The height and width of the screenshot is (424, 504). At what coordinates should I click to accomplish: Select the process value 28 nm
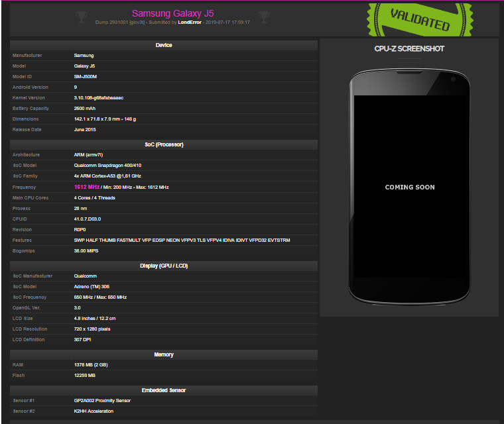81,209
